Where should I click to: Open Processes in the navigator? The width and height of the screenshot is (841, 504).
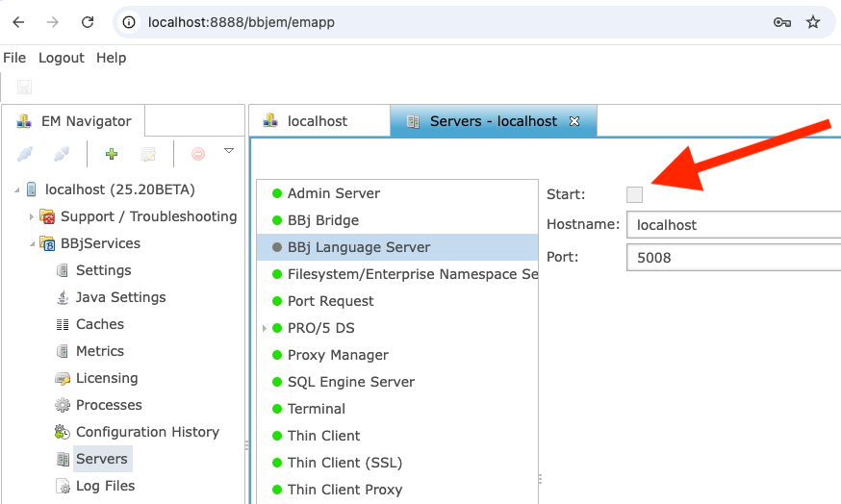coord(109,405)
